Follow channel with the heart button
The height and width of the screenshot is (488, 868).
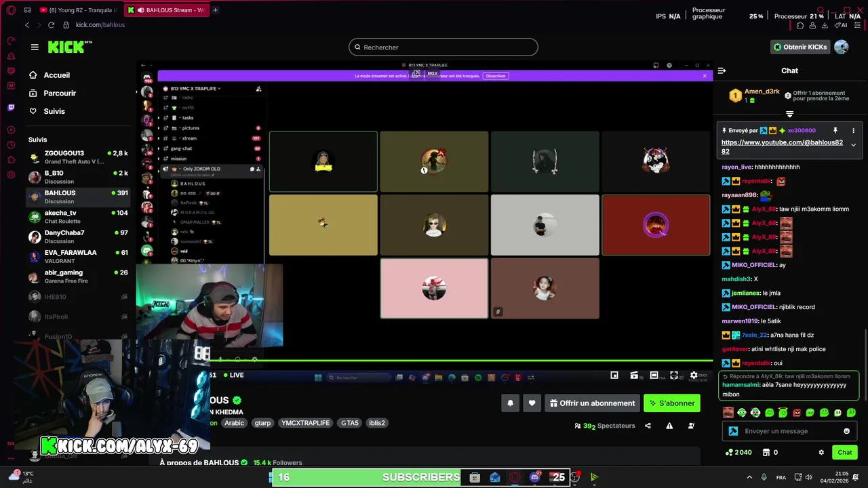(532, 403)
